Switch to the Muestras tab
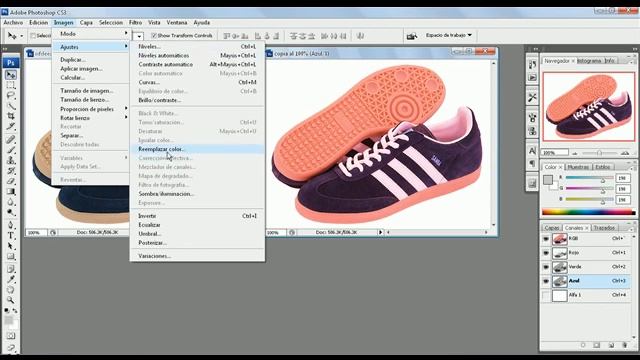 point(578,167)
